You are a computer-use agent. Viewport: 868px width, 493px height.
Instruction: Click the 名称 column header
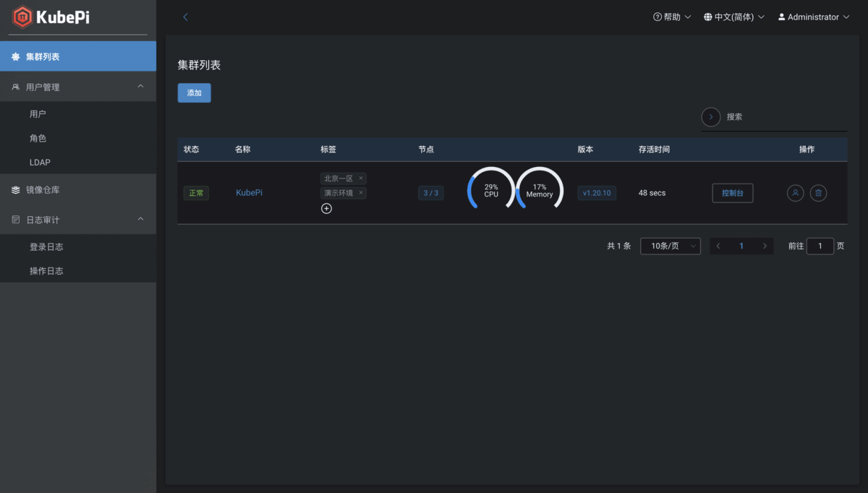coord(243,150)
